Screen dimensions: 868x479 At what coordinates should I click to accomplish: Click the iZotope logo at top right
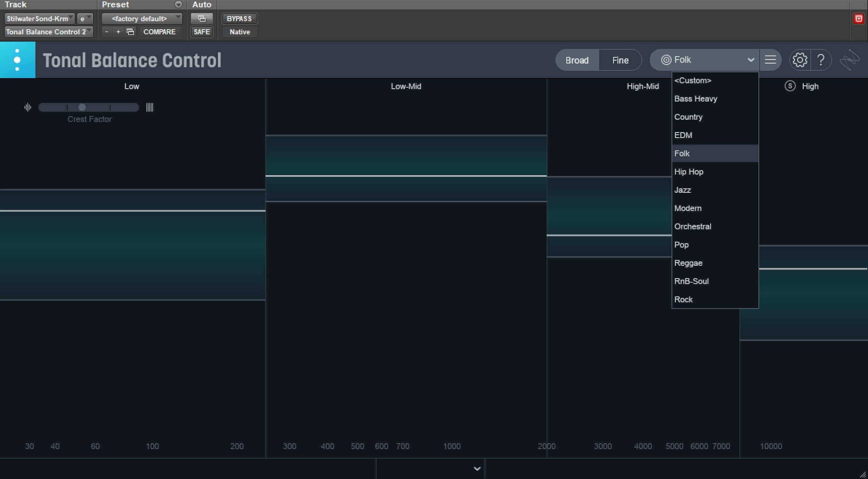pyautogui.click(x=850, y=60)
